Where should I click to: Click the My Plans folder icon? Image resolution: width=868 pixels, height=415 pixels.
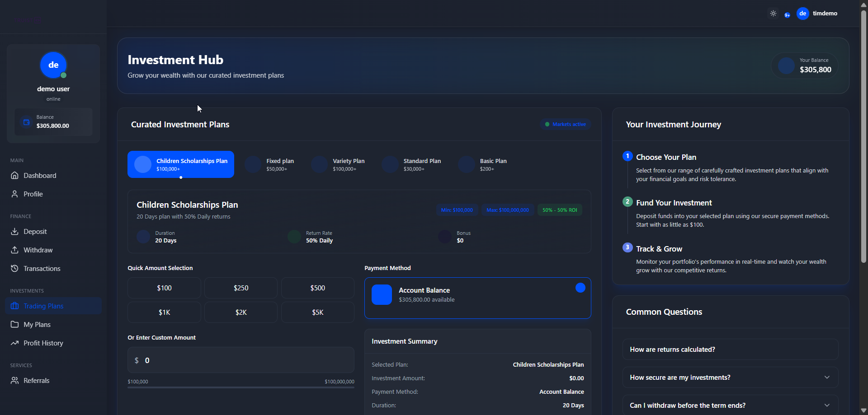15,324
